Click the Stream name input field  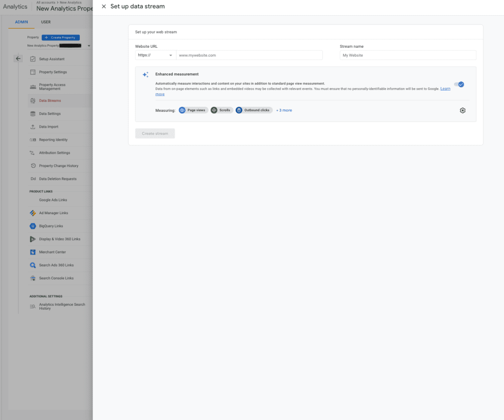408,55
